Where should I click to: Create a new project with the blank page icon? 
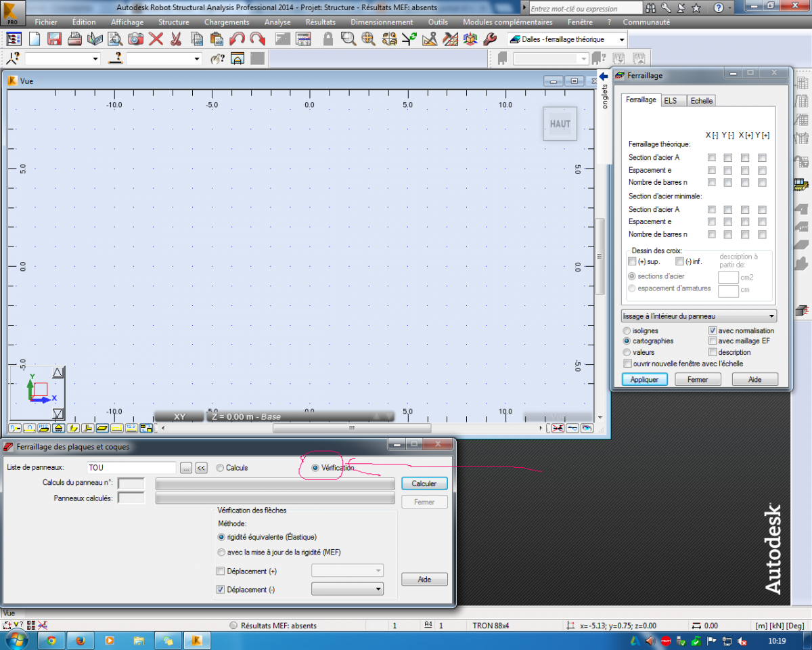click(x=35, y=39)
